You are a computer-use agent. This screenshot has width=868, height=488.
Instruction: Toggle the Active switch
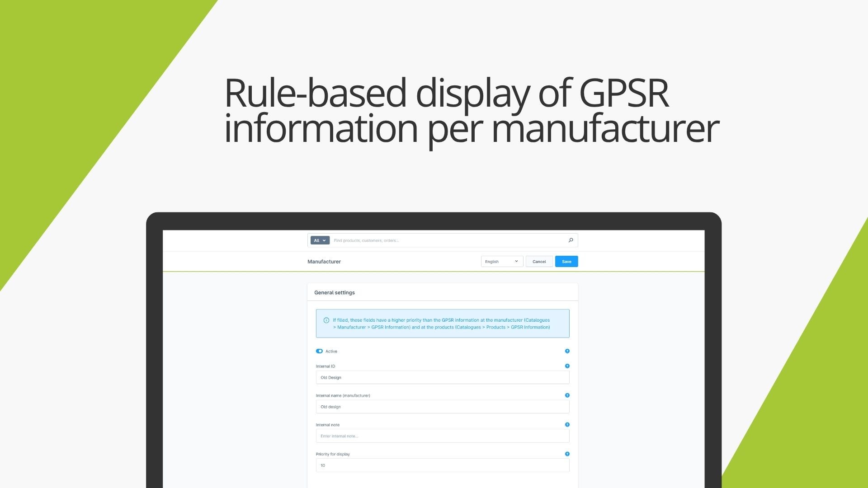click(319, 351)
